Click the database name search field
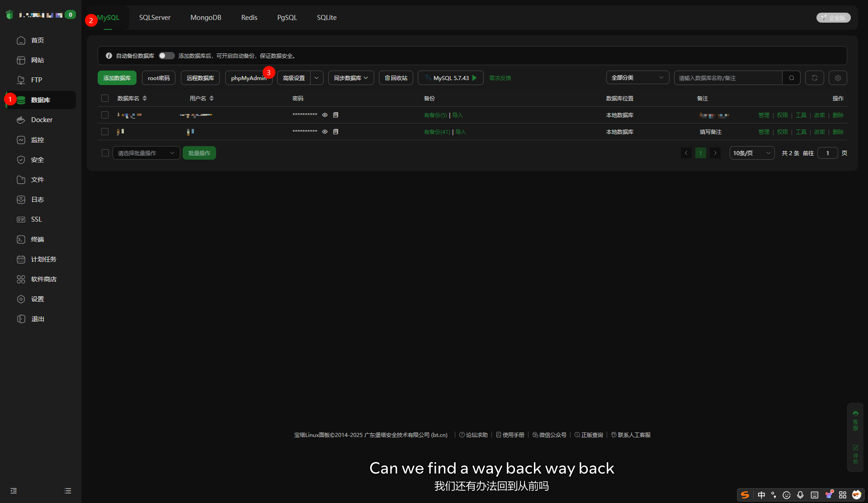 (x=727, y=78)
